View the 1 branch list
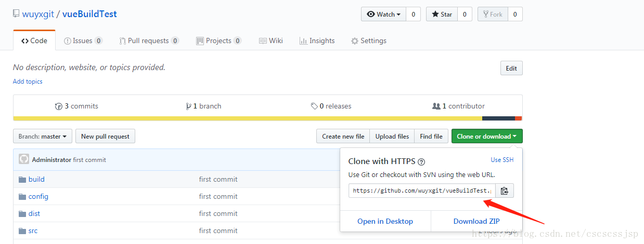 click(203, 106)
